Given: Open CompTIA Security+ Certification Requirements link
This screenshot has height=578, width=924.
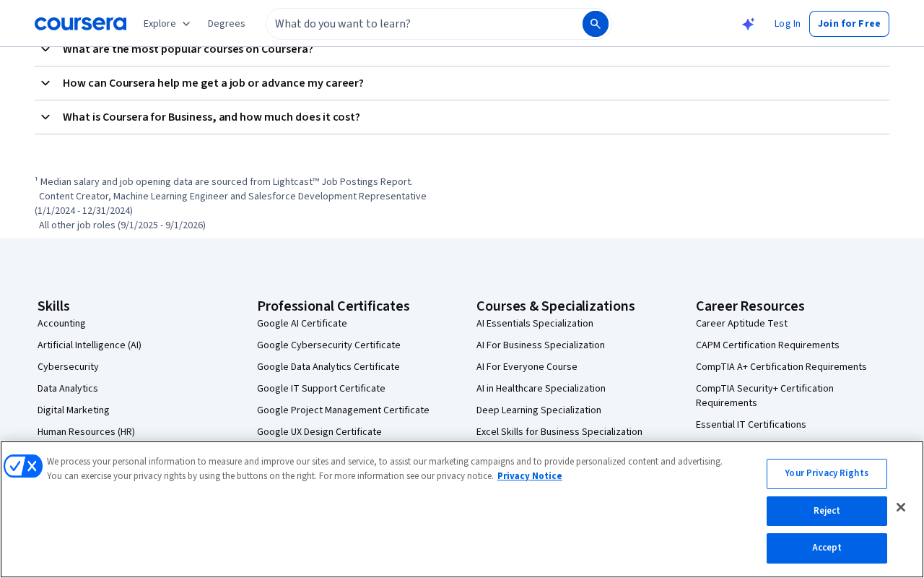Looking at the screenshot, I should (764, 395).
